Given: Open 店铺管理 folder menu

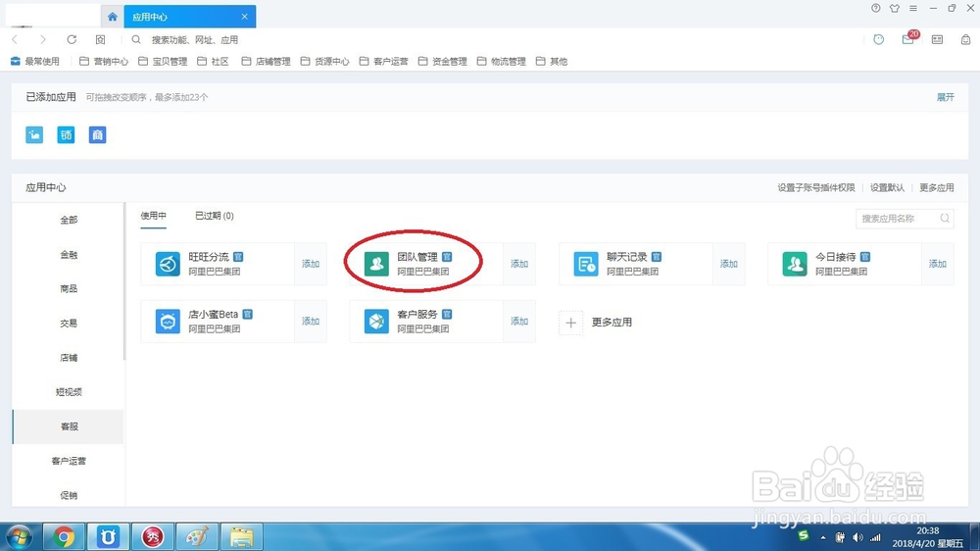Looking at the screenshot, I should pyautogui.click(x=266, y=62).
